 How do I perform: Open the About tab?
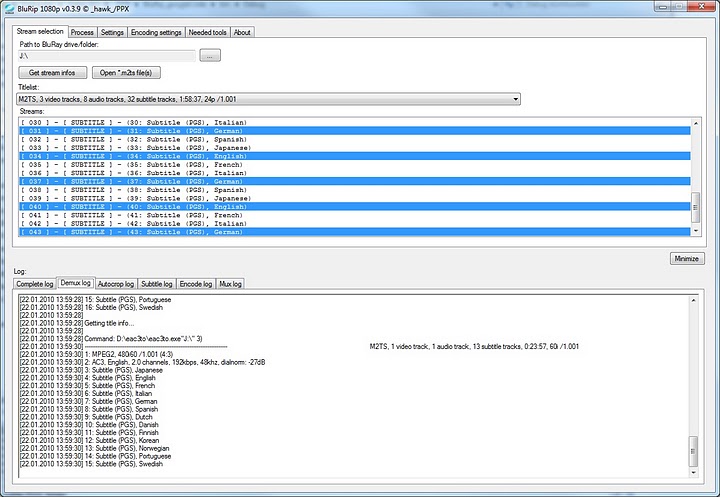[x=242, y=32]
